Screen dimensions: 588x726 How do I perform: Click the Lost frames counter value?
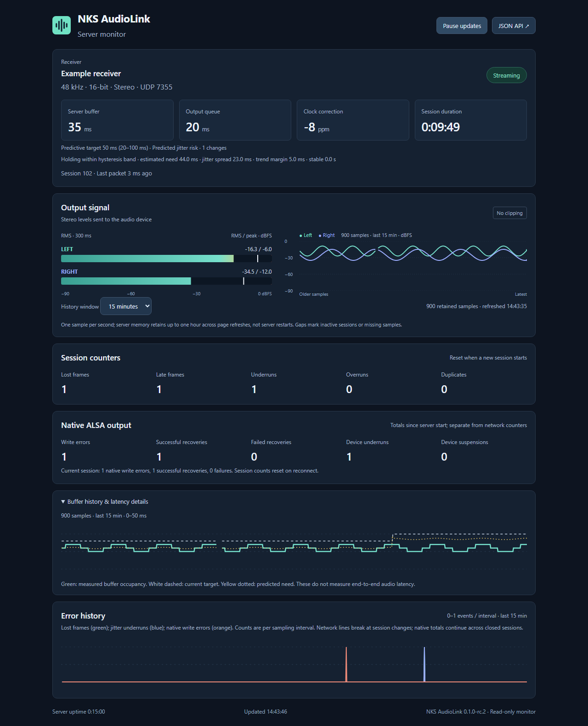click(x=64, y=389)
